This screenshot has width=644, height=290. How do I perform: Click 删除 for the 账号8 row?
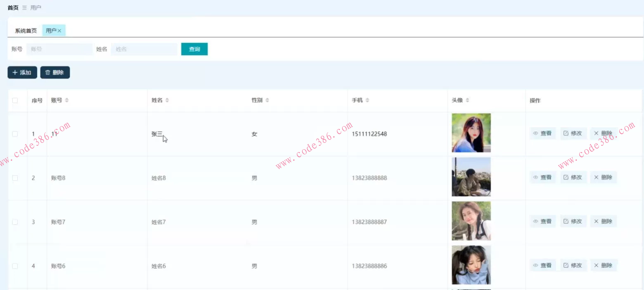[604, 177]
